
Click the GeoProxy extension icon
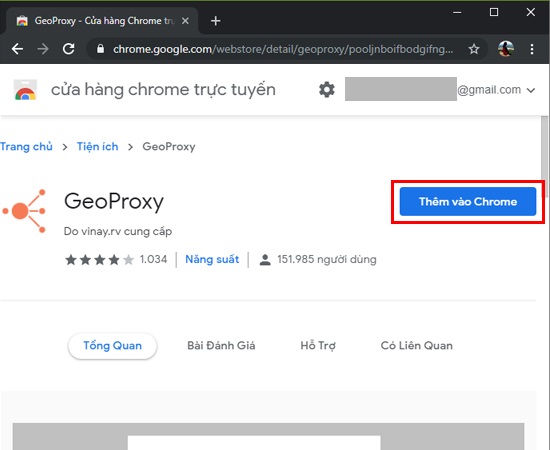pyautogui.click(x=24, y=211)
